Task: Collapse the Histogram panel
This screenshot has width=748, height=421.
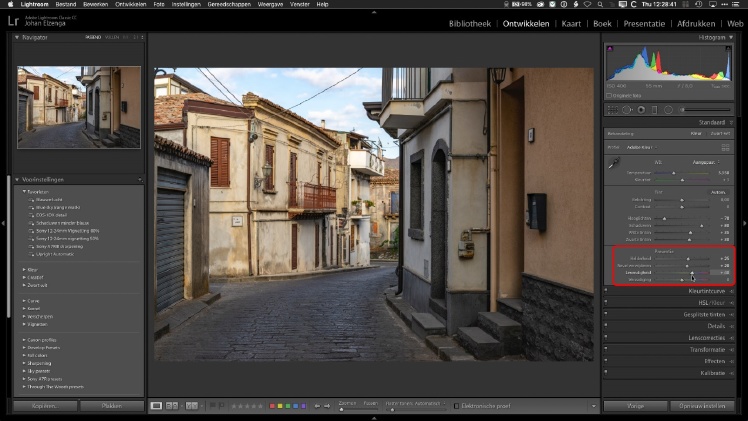Action: click(x=731, y=37)
